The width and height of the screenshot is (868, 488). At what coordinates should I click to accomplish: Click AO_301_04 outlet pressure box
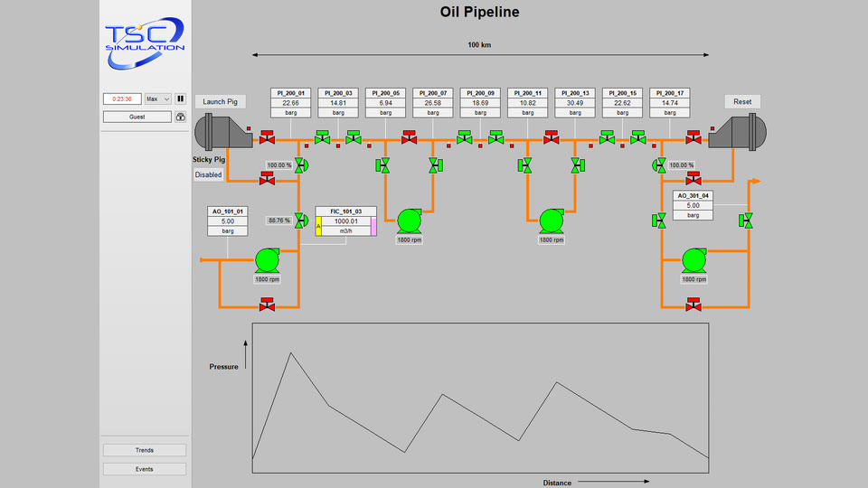(693, 205)
